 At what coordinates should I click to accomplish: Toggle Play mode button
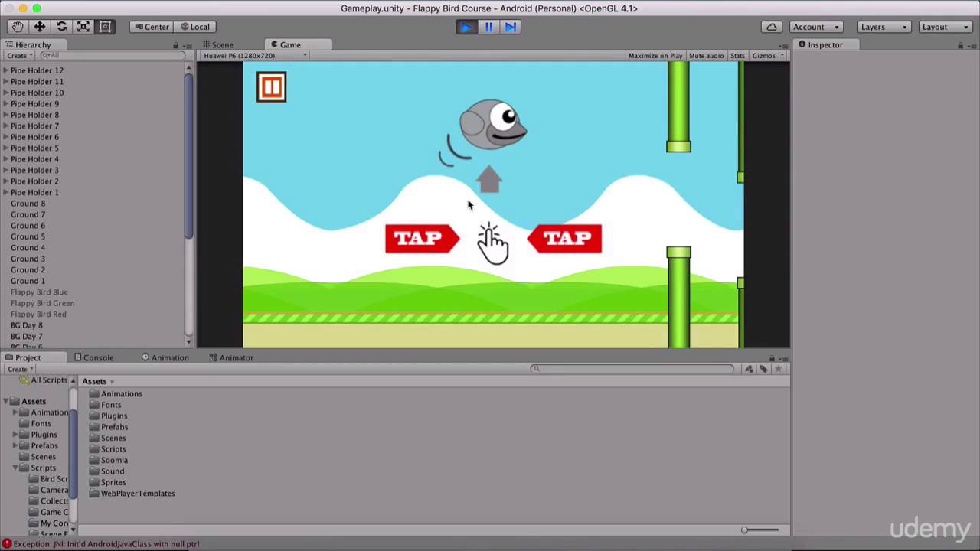click(x=465, y=27)
